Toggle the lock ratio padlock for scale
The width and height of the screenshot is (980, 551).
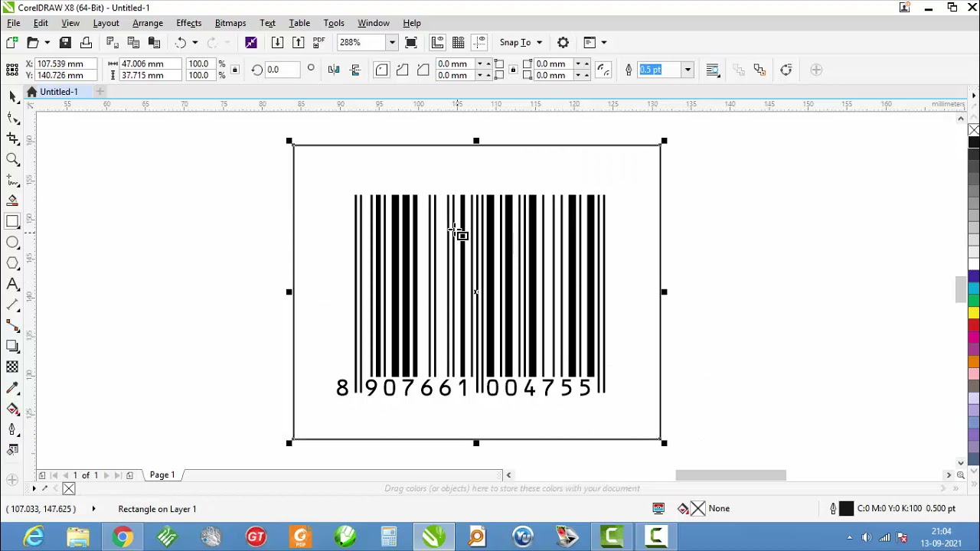[235, 70]
